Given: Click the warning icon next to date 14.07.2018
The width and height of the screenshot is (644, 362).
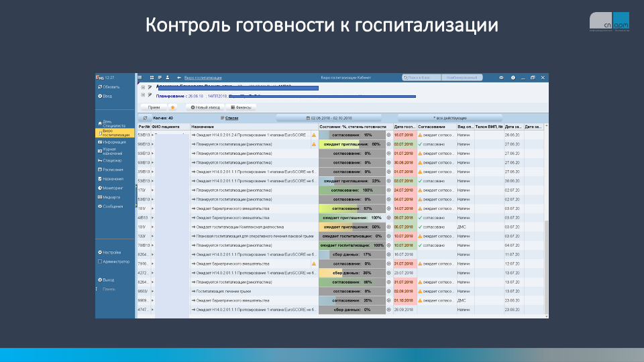Looking at the screenshot, I should pos(420,208).
